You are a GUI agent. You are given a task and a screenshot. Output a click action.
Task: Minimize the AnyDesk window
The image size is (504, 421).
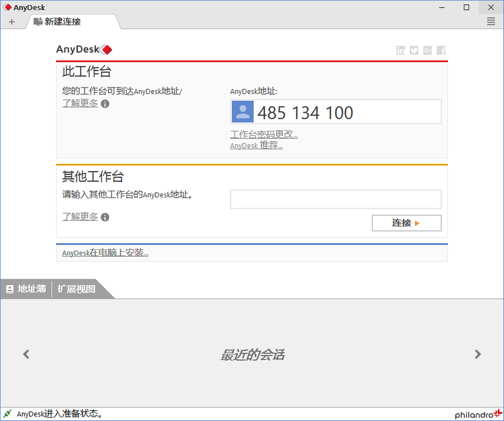(442, 8)
